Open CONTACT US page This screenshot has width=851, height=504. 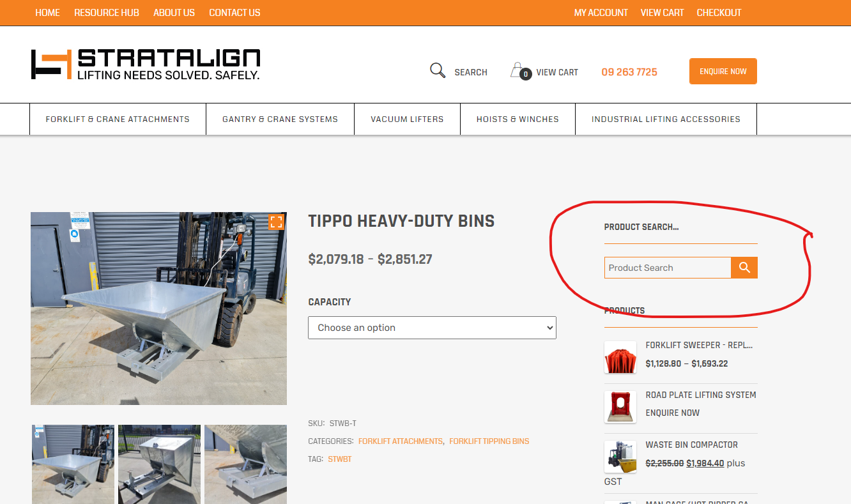click(x=234, y=13)
